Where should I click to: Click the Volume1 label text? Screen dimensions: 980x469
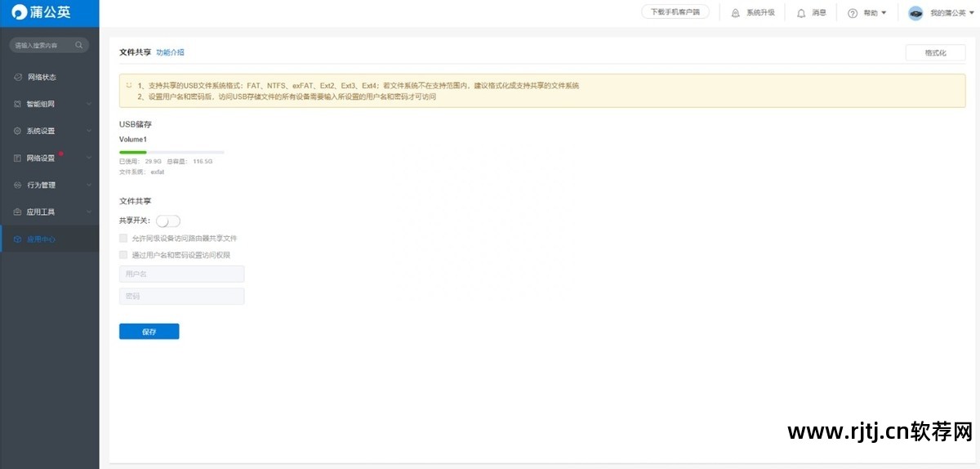click(x=133, y=140)
